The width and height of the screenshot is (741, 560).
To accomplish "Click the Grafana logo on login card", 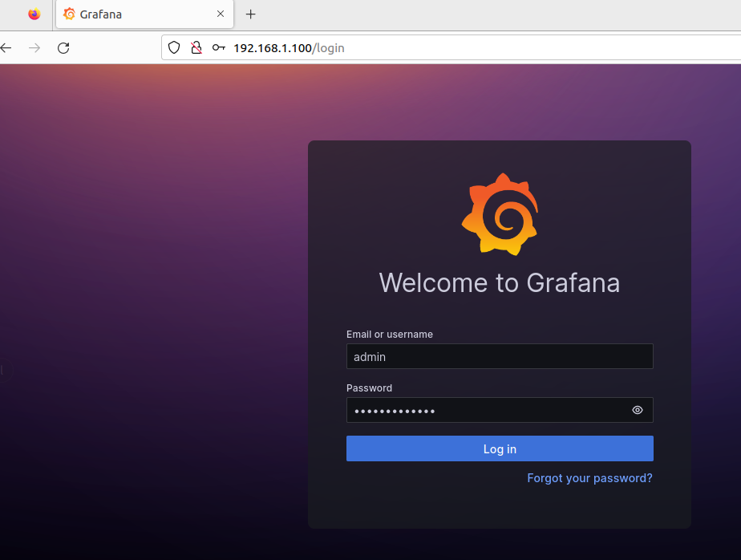I will tap(500, 213).
